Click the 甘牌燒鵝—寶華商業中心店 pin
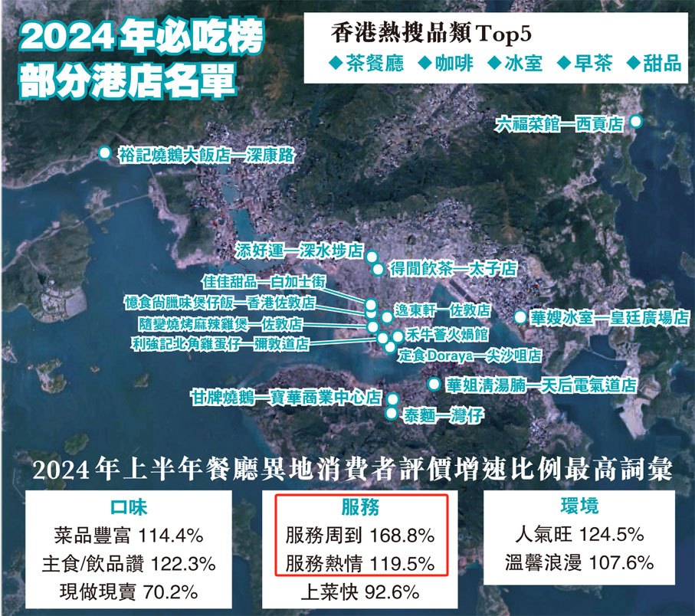 click(392, 400)
